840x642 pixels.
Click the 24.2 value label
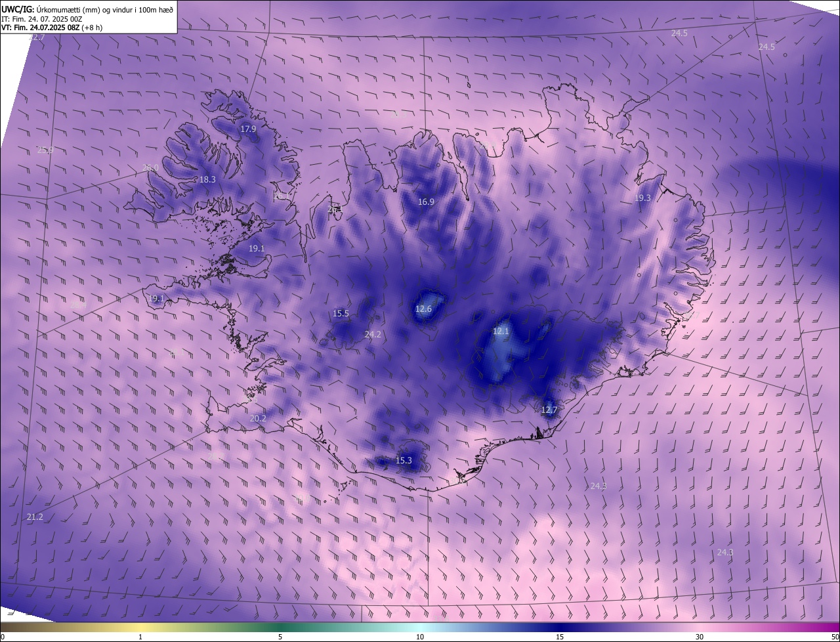[x=373, y=334]
